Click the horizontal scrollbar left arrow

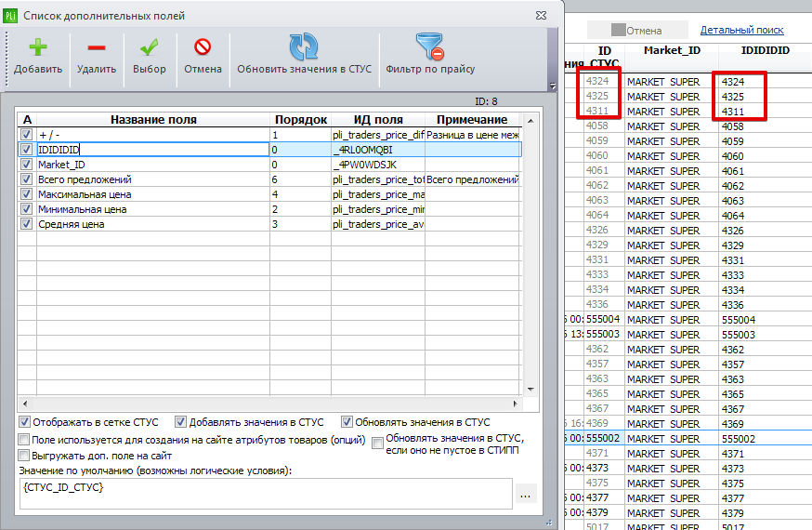tap(25, 403)
